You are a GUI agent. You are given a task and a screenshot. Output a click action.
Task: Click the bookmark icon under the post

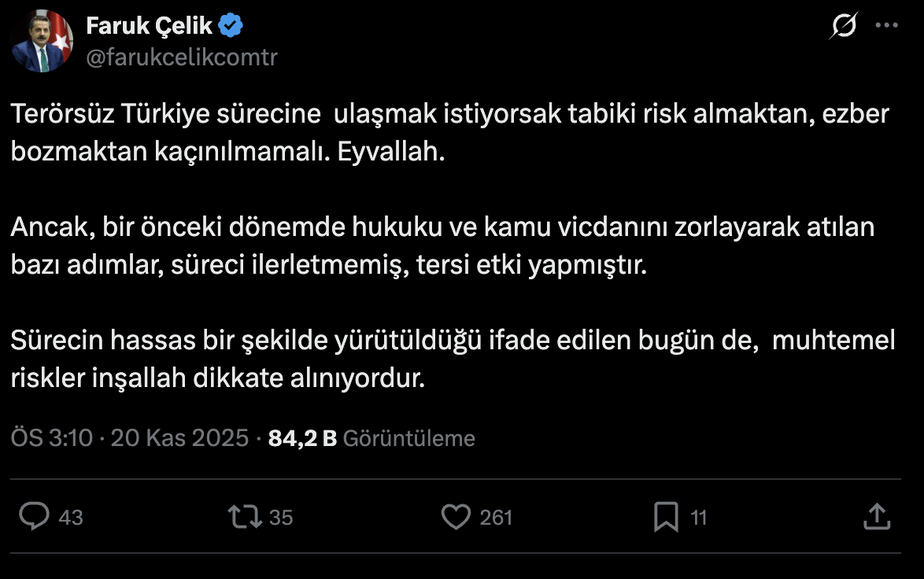[x=667, y=517]
